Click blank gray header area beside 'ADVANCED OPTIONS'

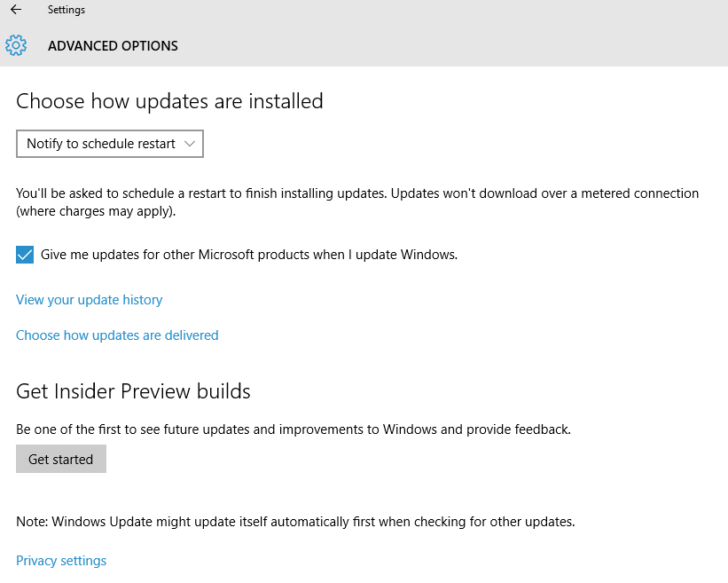[x=443, y=46]
